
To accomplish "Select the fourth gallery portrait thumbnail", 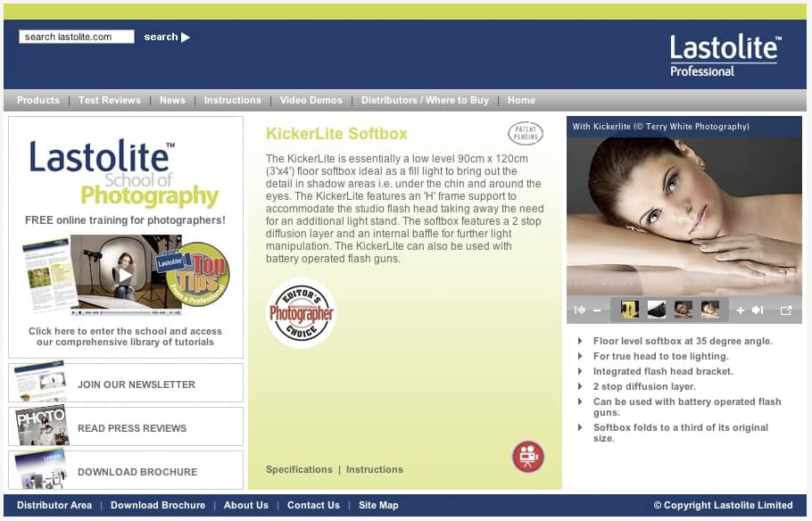I will coord(710,310).
